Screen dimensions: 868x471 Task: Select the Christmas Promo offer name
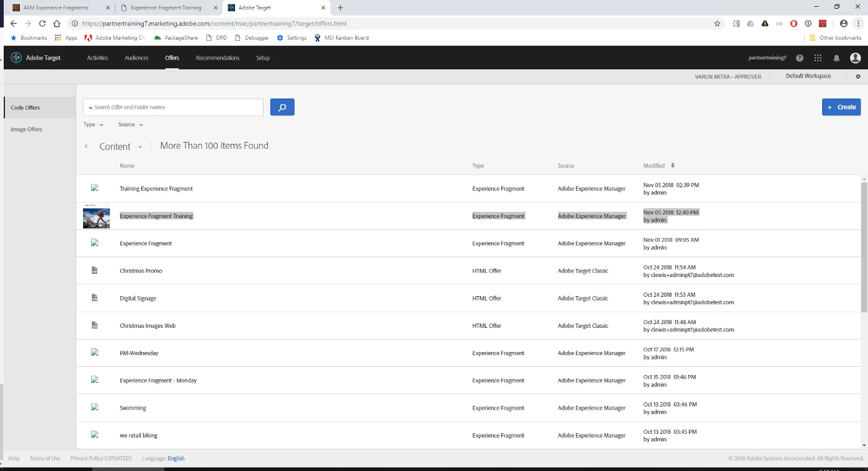point(141,271)
